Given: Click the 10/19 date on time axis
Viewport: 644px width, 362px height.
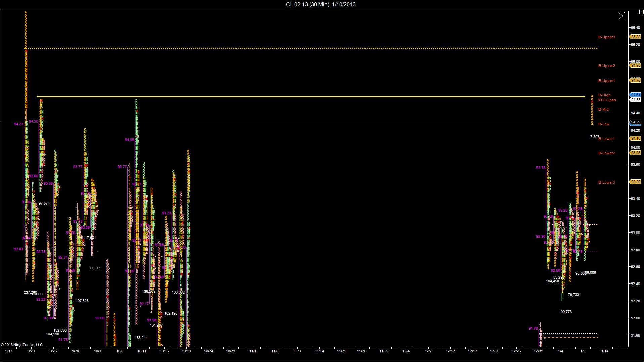Looking at the screenshot, I should [x=186, y=351].
